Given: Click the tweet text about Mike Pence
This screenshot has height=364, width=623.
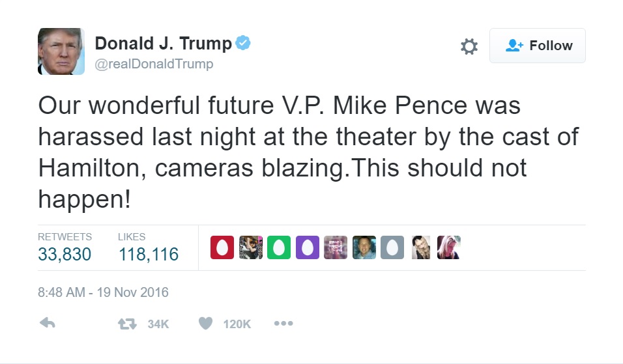Looking at the screenshot, I should coord(308,152).
